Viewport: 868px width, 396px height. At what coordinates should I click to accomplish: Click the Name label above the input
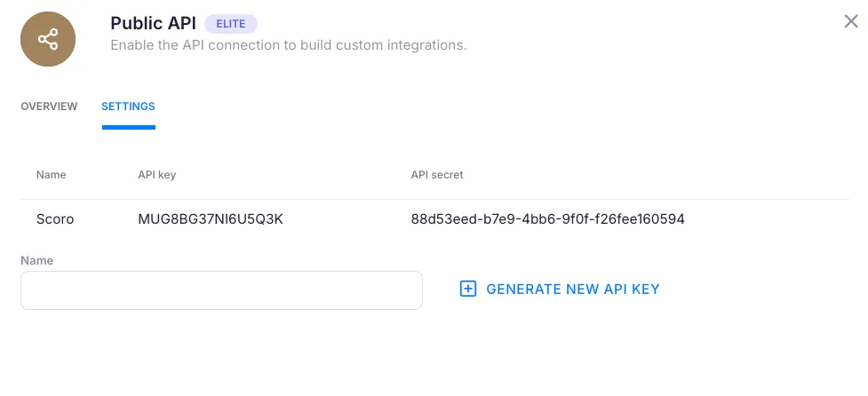pyautogui.click(x=37, y=261)
